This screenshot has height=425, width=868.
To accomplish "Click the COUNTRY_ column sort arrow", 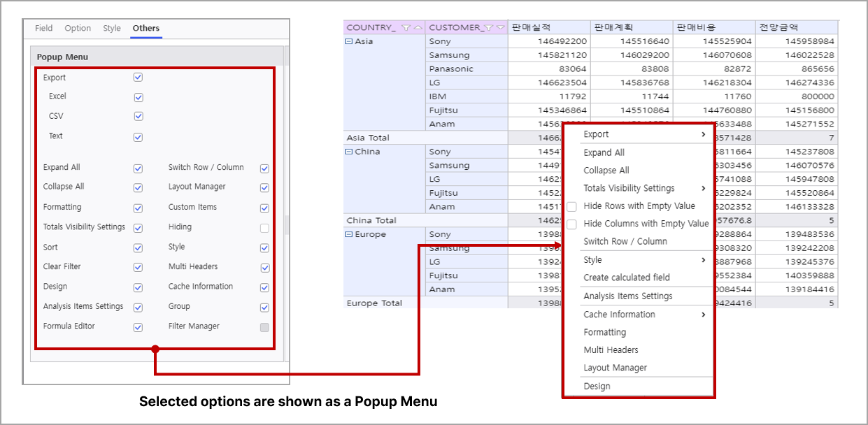I will pyautogui.click(x=418, y=28).
